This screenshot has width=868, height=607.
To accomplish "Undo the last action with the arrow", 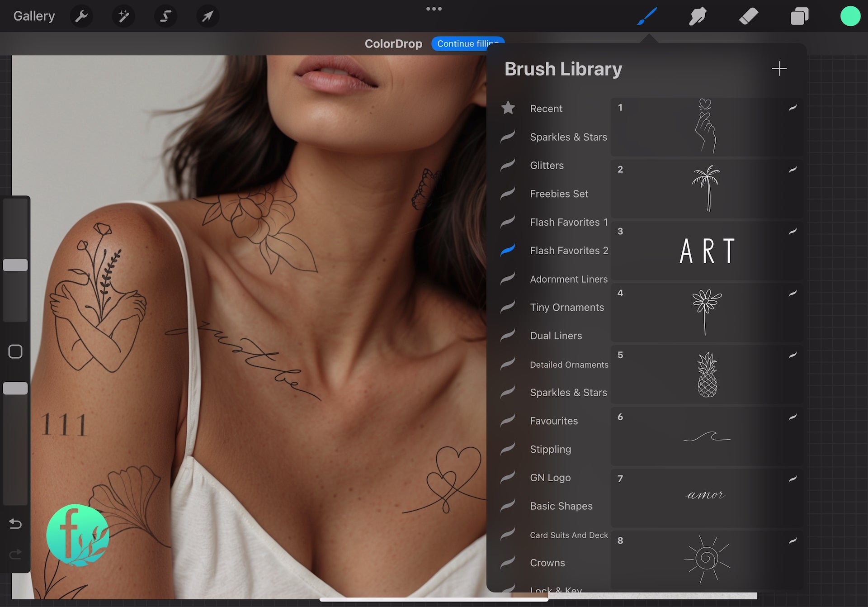I will point(15,524).
